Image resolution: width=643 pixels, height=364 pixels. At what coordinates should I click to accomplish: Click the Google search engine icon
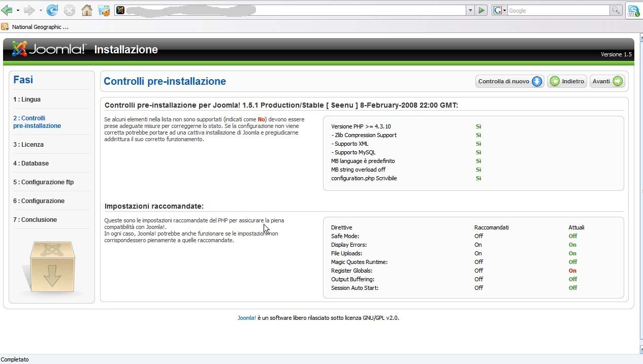(x=498, y=10)
